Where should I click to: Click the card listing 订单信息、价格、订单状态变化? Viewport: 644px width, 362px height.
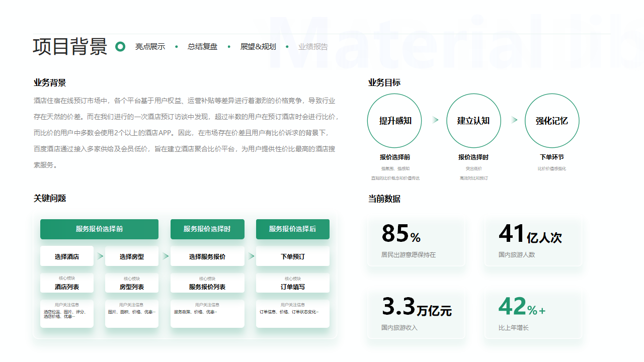coord(293,314)
